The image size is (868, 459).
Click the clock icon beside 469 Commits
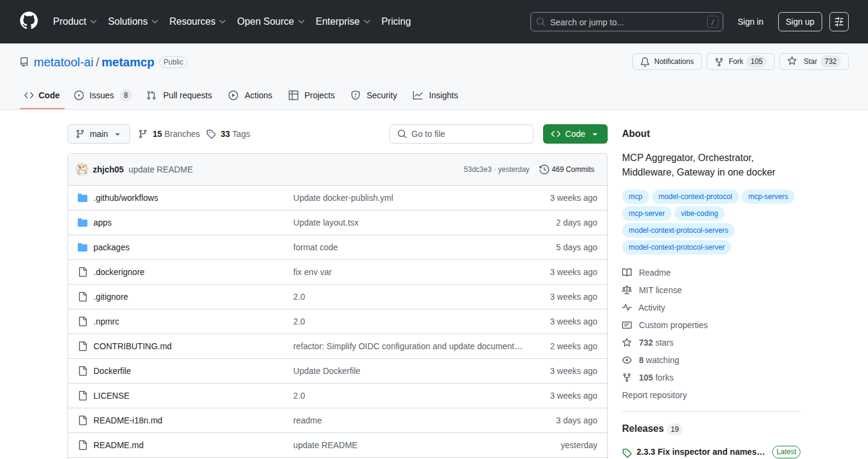[x=544, y=169]
